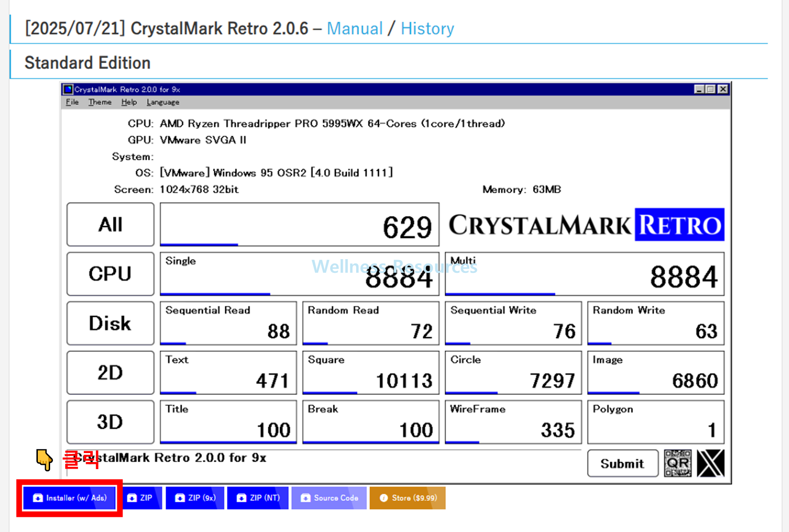Image resolution: width=789 pixels, height=532 pixels.
Task: Click the Store info icon
Action: pyautogui.click(x=384, y=498)
